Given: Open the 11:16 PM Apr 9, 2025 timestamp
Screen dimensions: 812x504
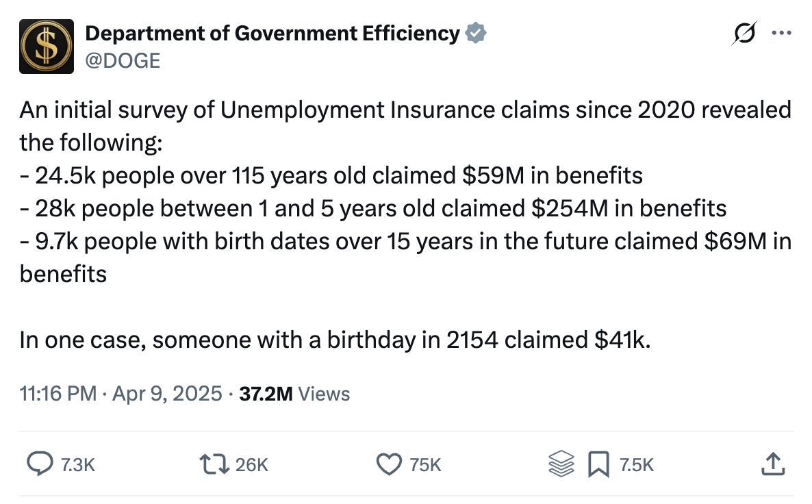Looking at the screenshot, I should (121, 394).
